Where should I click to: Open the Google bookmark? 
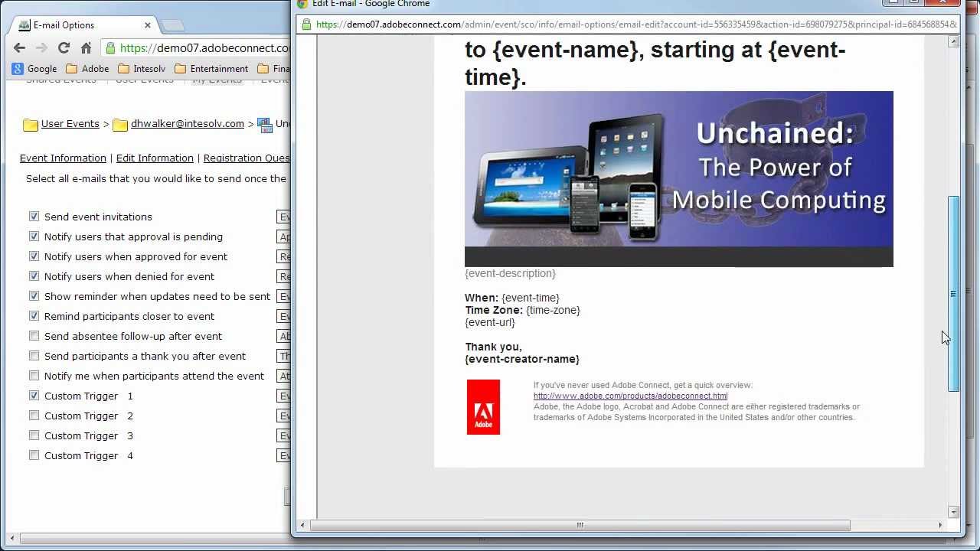tap(34, 69)
